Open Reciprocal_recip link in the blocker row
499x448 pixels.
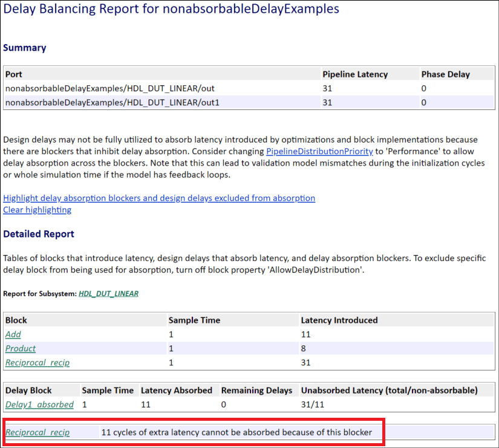pyautogui.click(x=38, y=432)
